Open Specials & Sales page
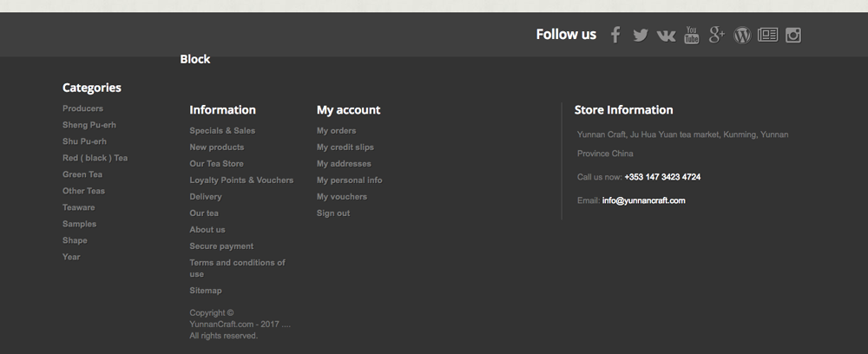 (222, 131)
